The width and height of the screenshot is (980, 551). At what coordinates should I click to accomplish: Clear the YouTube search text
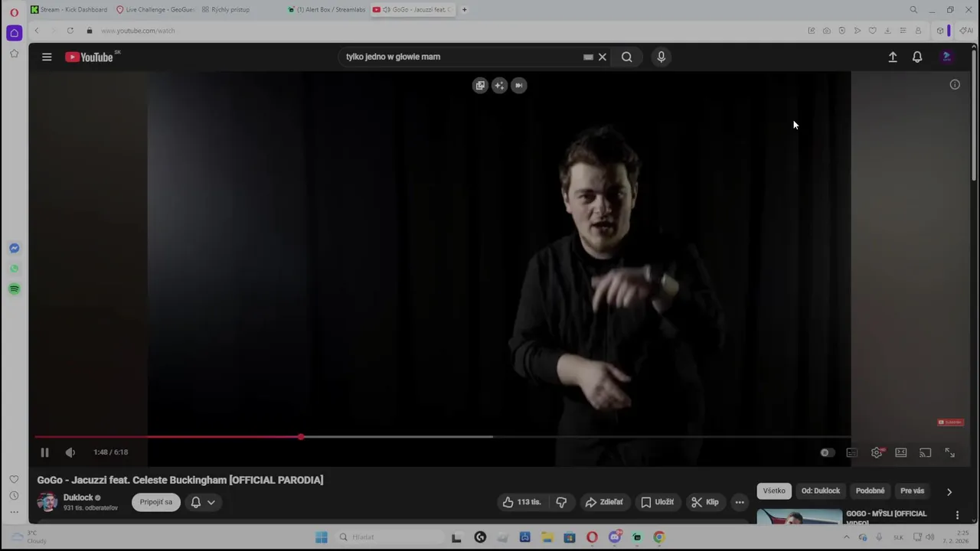coord(603,57)
